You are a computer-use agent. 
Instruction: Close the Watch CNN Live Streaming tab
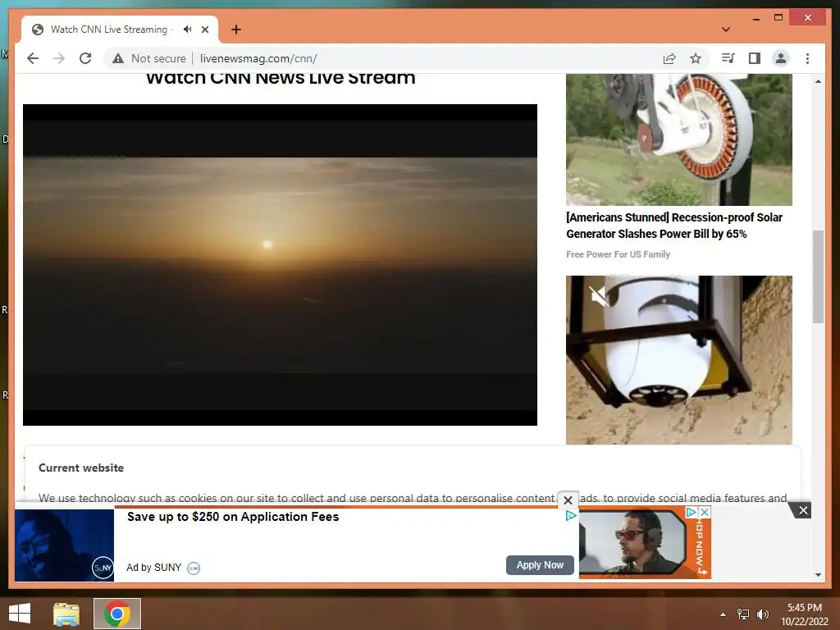[205, 30]
